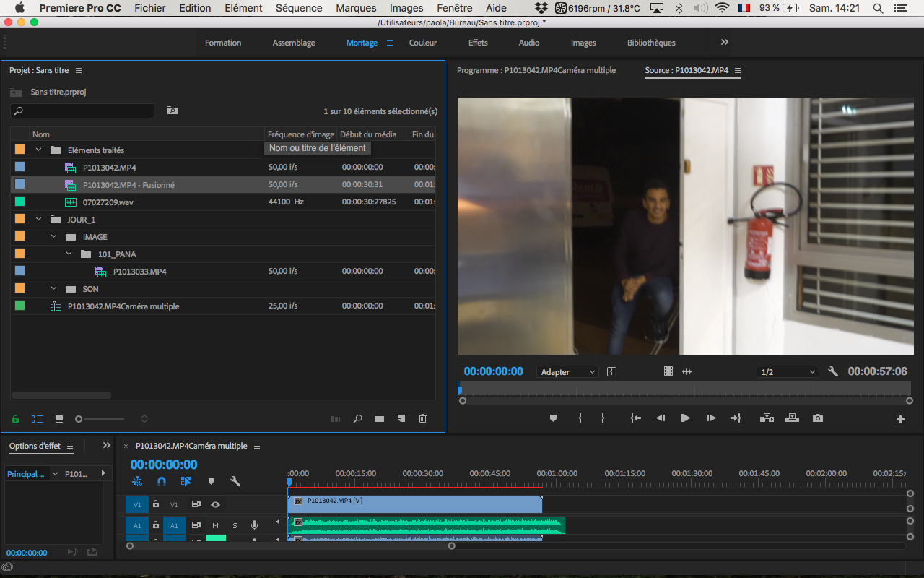The width and height of the screenshot is (924, 578).
Task: Click the Insert edit icon
Action: (767, 418)
